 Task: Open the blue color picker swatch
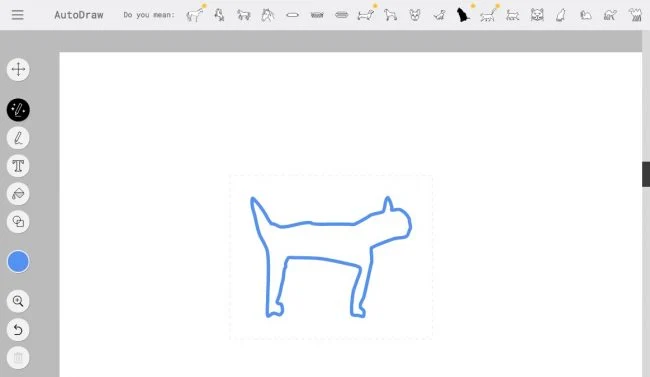[18, 262]
